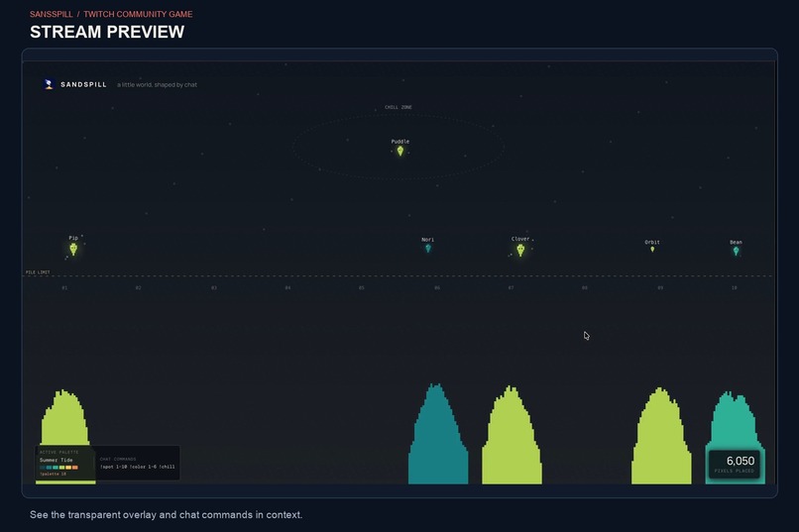Click spot number 07 marker
This screenshot has width=799, height=532.
click(511, 287)
